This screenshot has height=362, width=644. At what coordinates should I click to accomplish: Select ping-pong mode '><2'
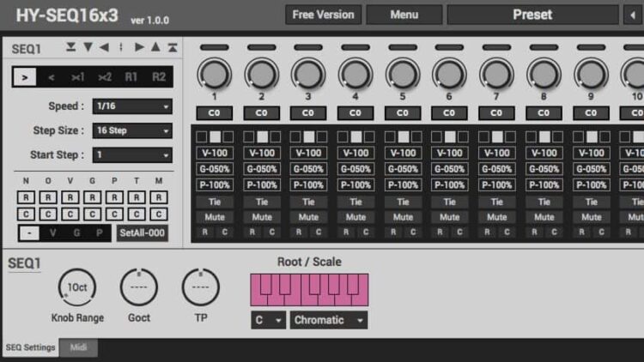pos(105,76)
